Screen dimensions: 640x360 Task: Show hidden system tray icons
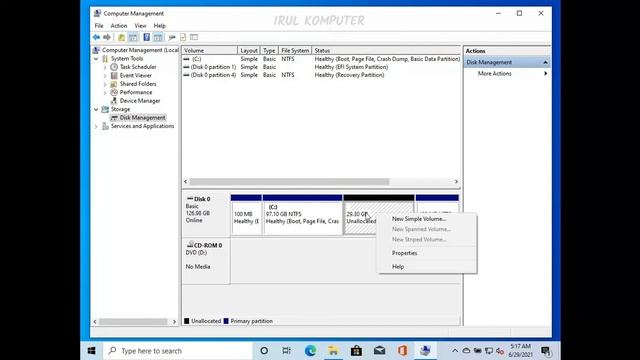pos(455,351)
